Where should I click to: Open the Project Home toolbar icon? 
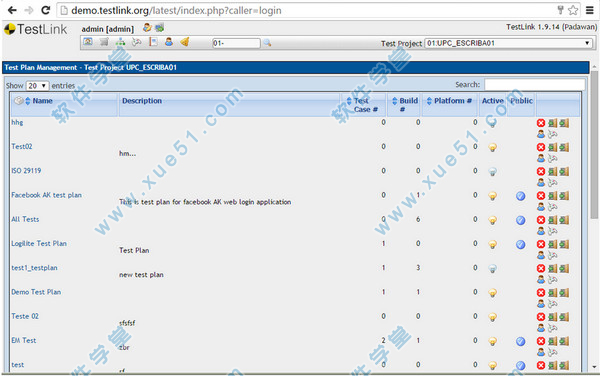pos(88,42)
